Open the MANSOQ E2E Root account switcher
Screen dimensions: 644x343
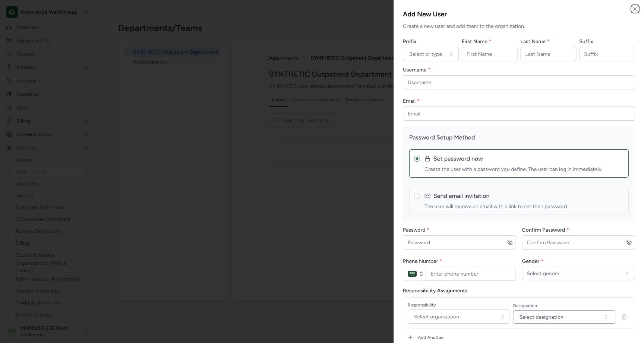pos(48,331)
